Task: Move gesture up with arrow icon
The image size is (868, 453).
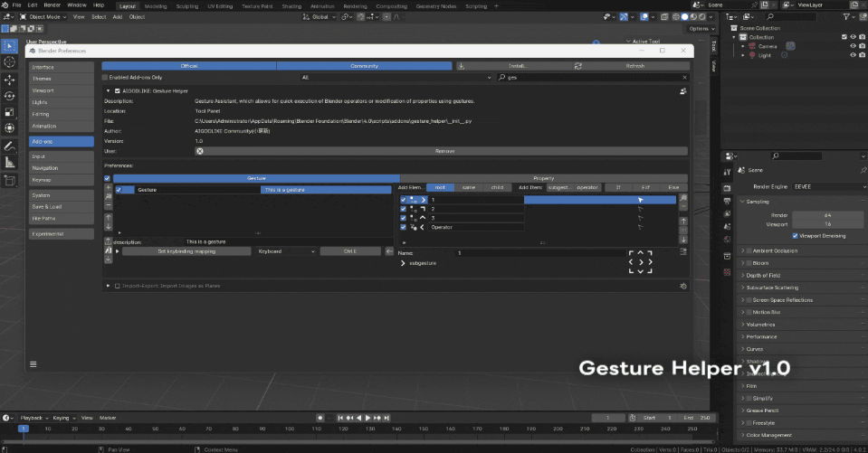Action: pyautogui.click(x=109, y=217)
